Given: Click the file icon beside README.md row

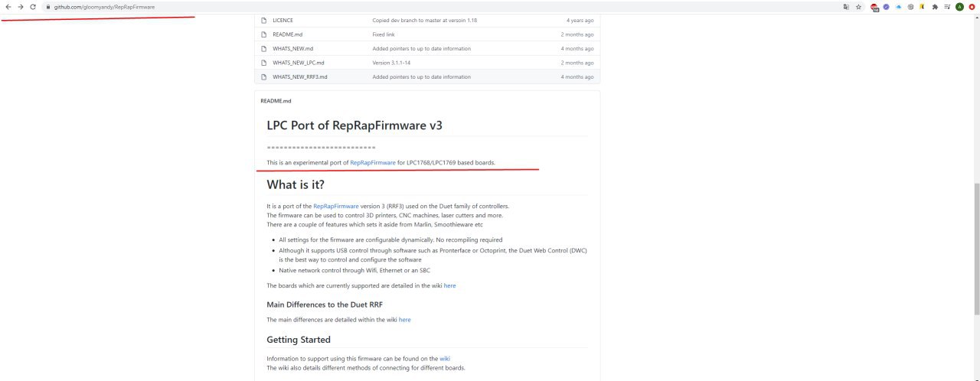Looking at the screenshot, I should (x=263, y=34).
